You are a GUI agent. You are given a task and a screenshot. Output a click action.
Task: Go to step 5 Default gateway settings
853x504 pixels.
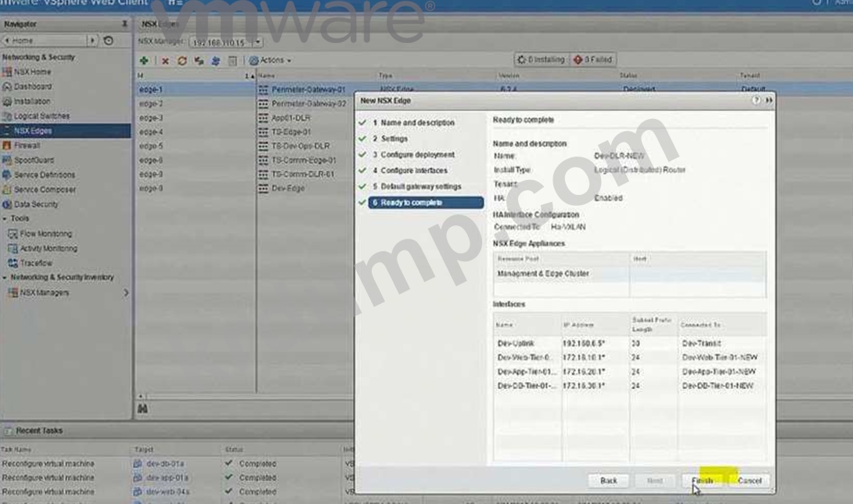(416, 186)
